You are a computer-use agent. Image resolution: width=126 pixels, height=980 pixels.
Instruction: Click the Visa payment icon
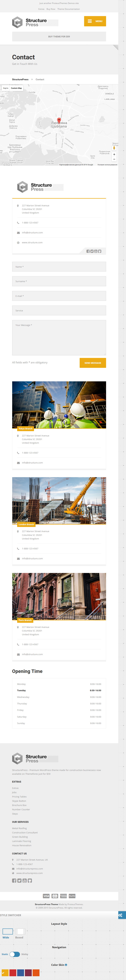tap(46, 896)
